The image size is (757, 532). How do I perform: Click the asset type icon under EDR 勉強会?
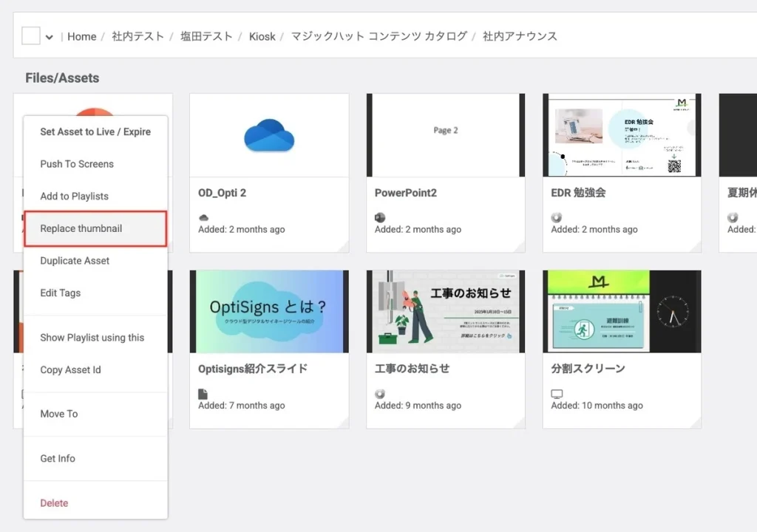[x=557, y=217]
